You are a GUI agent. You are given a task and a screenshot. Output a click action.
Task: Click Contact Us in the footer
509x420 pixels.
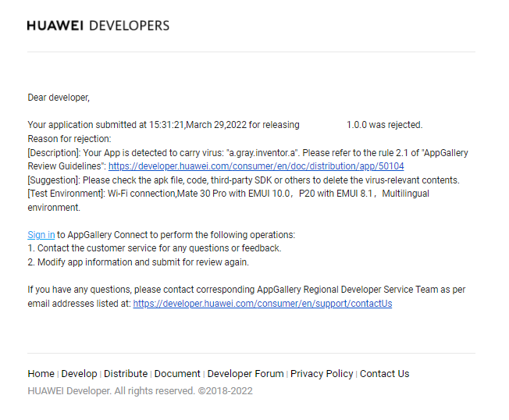coord(385,374)
